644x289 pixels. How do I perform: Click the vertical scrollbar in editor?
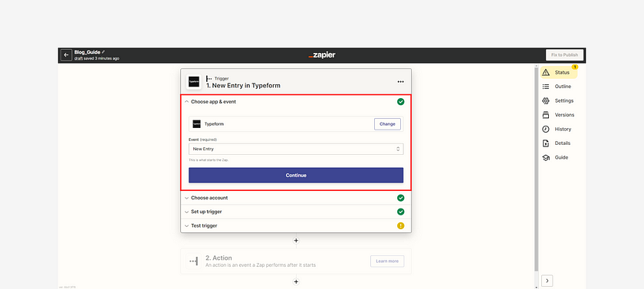coord(536,169)
